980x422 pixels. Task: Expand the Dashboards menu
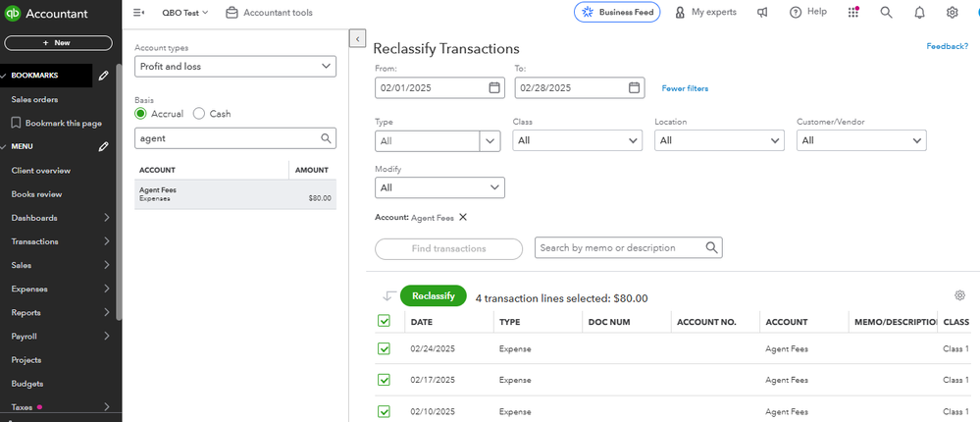(60, 218)
